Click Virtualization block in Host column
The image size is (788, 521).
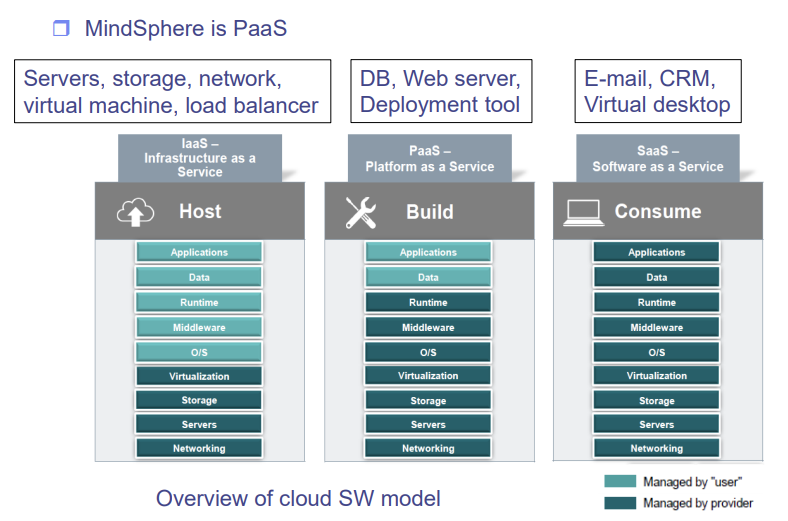tap(199, 376)
